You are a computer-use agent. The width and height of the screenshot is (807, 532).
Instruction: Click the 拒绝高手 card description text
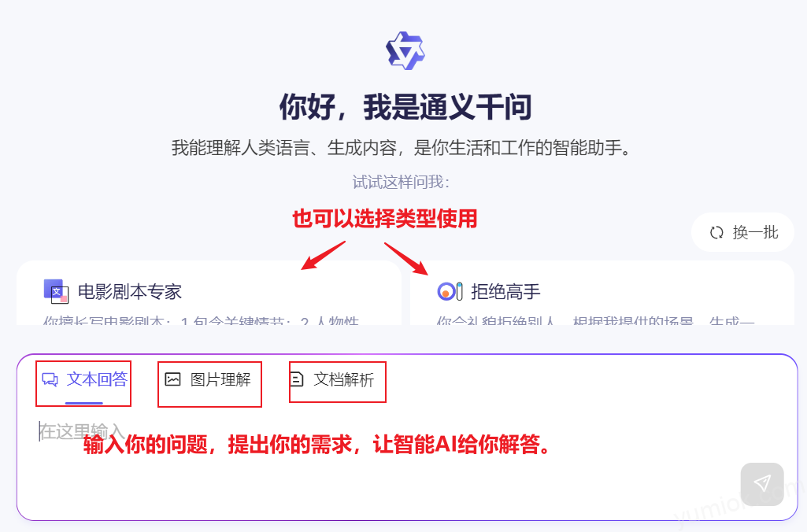595,320
